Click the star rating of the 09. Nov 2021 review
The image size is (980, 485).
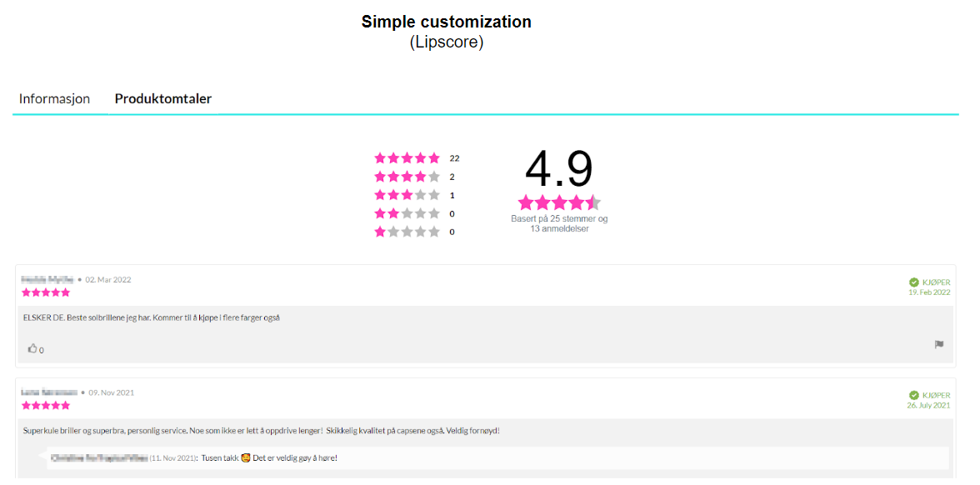coord(46,405)
